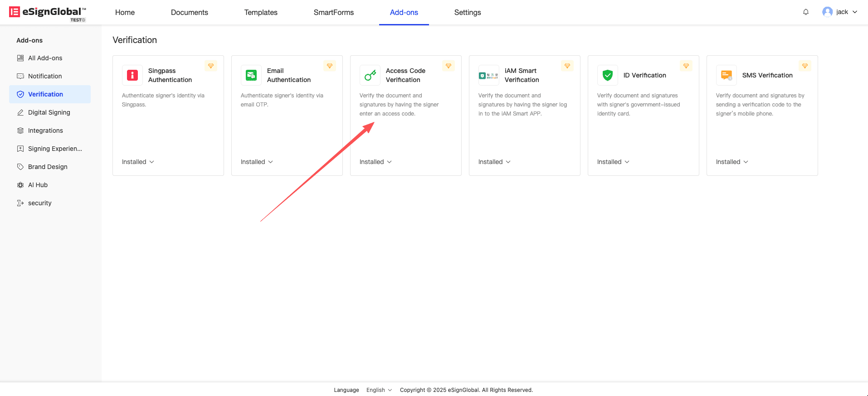Click the iAM Smart Verification logo
Screen dimensions: 868x396
point(488,76)
